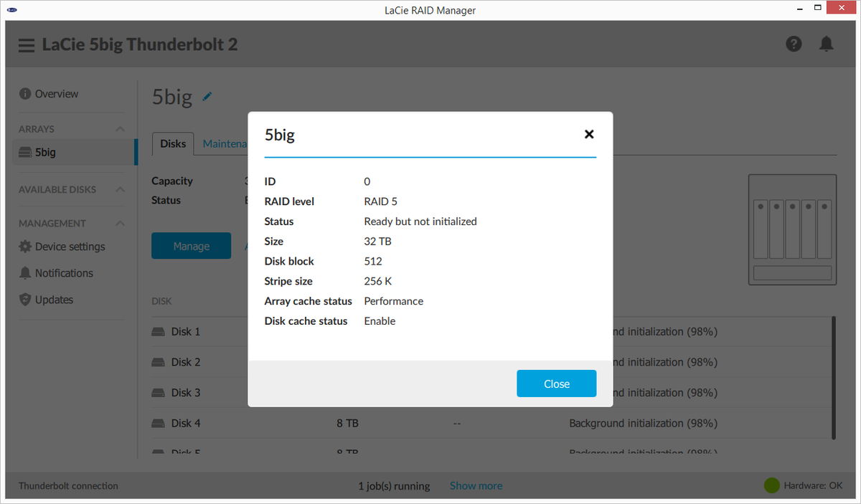The image size is (861, 504).
Task: Click the Close button in dialog
Action: click(x=557, y=384)
